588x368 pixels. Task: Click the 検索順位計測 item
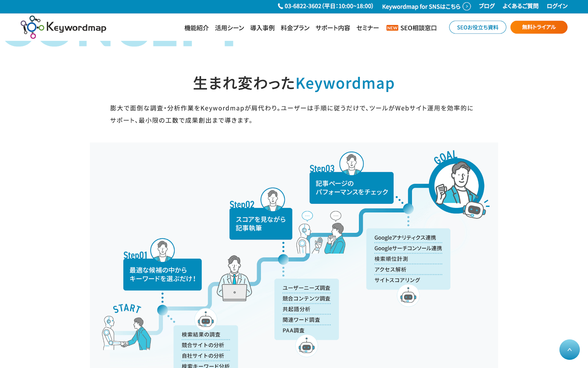391,259
